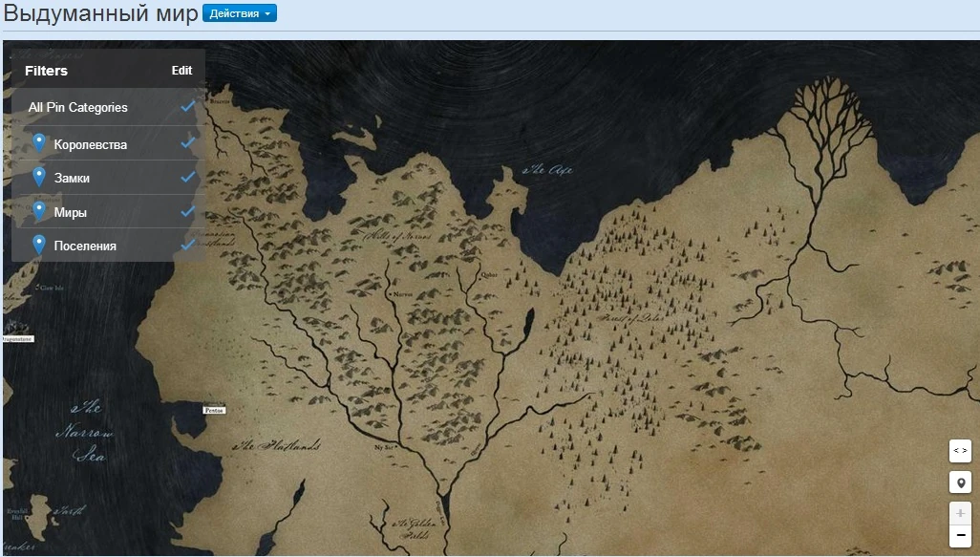The width and height of the screenshot is (980, 557).
Task: Open the embed code button
Action: pyautogui.click(x=960, y=451)
